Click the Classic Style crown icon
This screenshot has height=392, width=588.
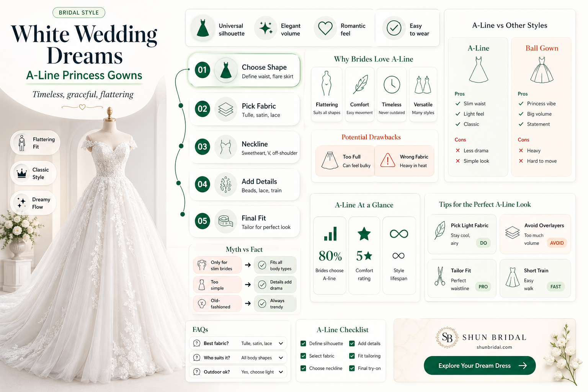point(22,173)
